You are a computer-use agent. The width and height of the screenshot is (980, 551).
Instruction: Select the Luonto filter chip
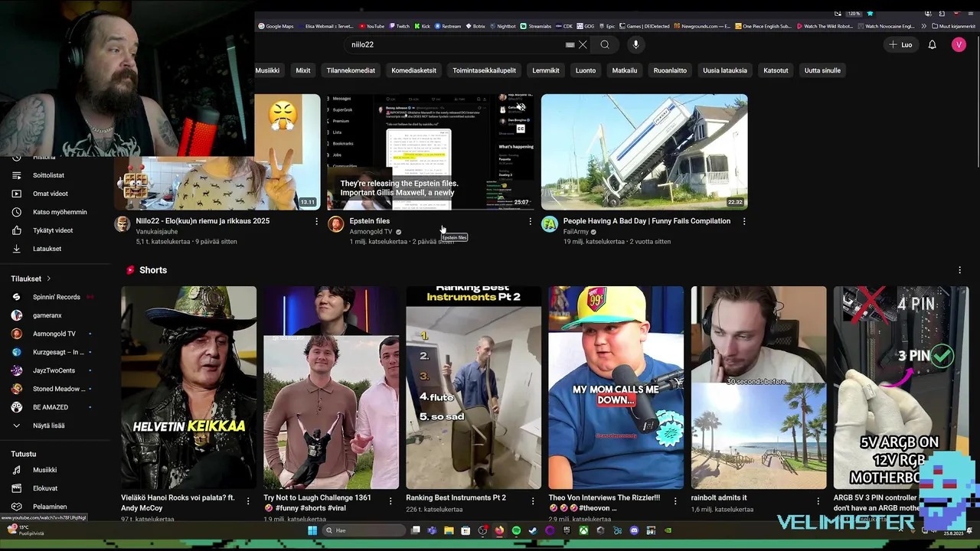[x=586, y=70]
